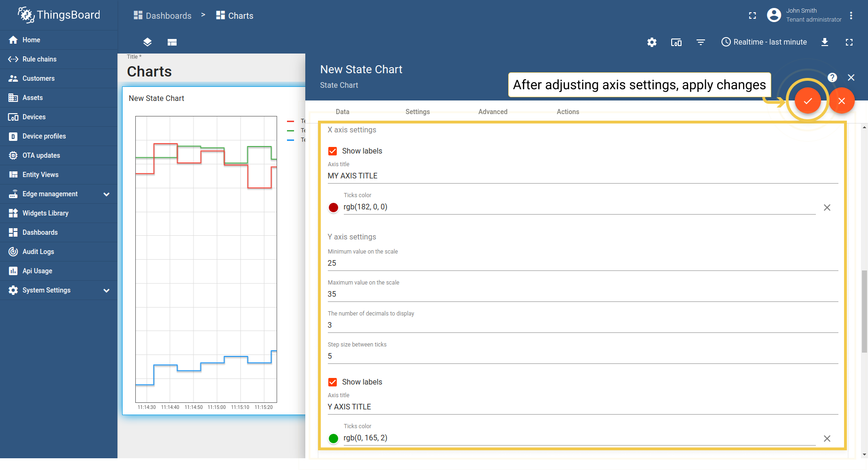Click the red X axis ticks color swatch
The width and height of the screenshot is (868, 470).
point(333,208)
